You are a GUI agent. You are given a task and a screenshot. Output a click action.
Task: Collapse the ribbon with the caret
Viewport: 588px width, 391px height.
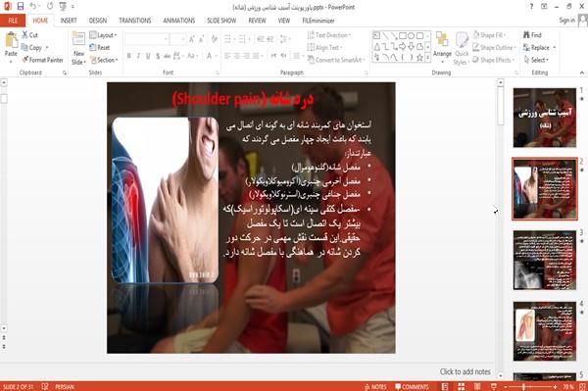(x=581, y=73)
